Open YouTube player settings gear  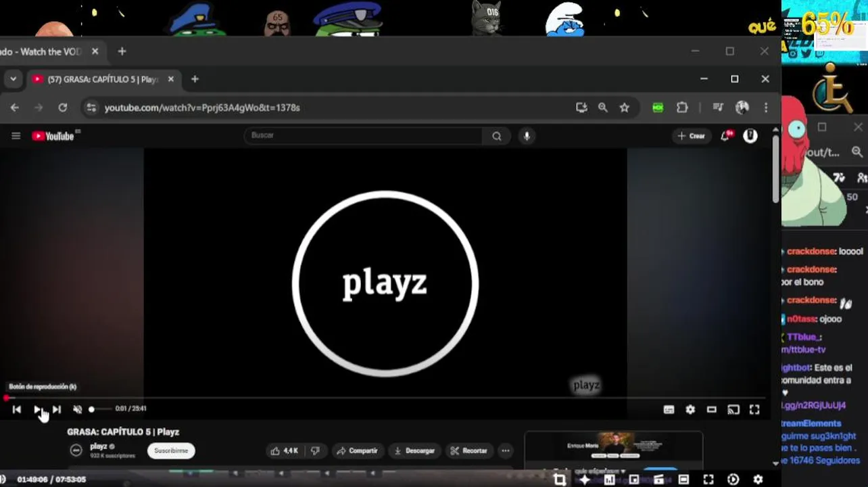click(690, 409)
